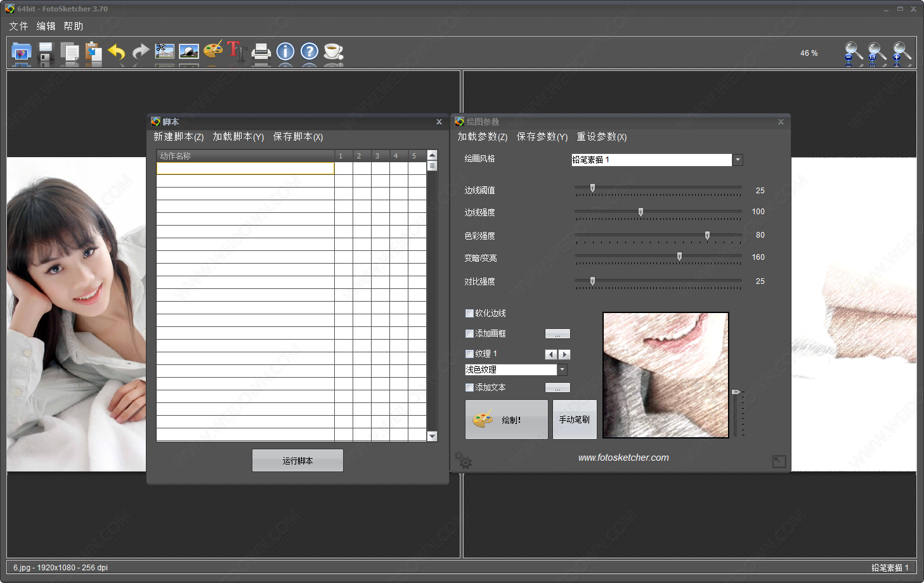Click the enlarge-preview icon at the parameters window corner

[x=779, y=461]
